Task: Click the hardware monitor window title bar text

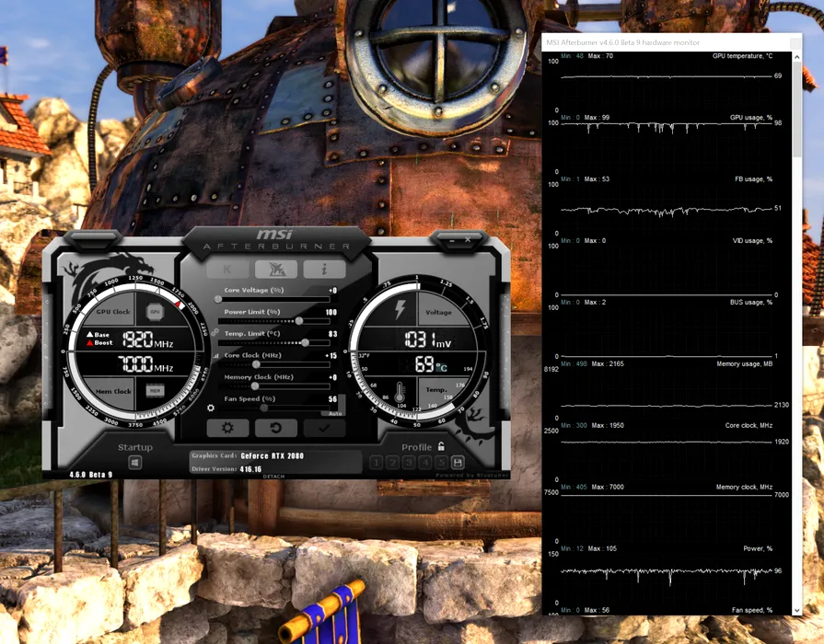Action: tap(622, 42)
